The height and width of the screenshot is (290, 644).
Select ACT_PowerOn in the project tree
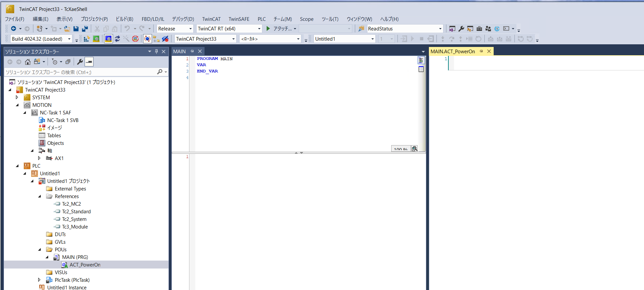85,265
